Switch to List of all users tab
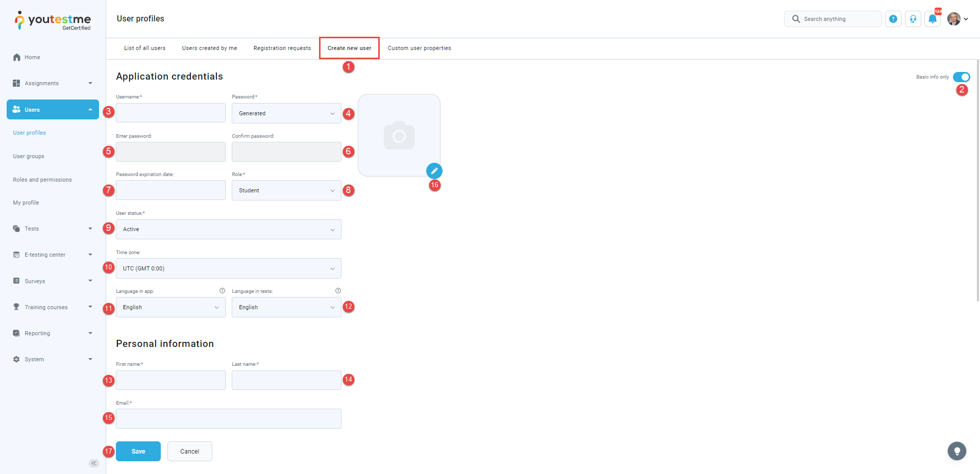The image size is (980, 474). (144, 48)
